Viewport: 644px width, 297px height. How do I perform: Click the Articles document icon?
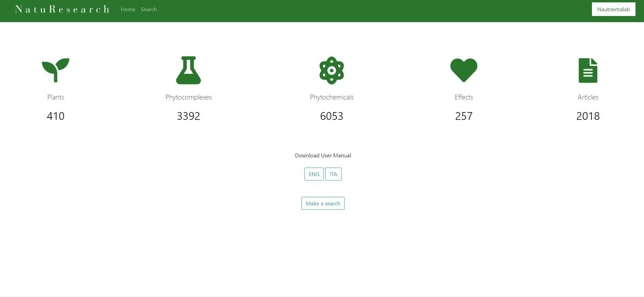pyautogui.click(x=588, y=71)
